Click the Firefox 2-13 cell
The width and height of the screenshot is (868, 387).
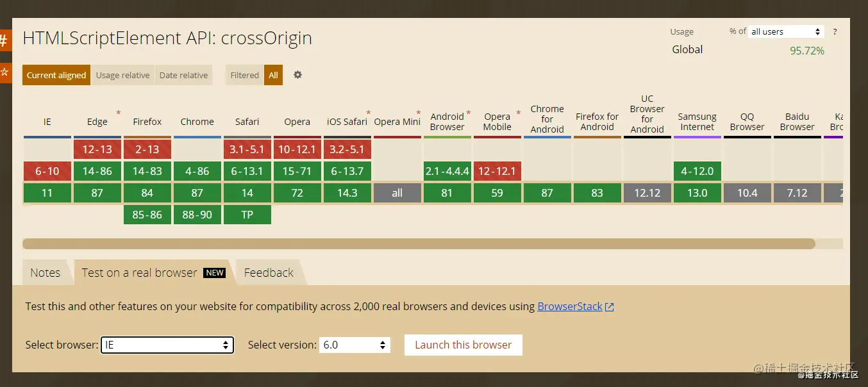pyautogui.click(x=147, y=149)
